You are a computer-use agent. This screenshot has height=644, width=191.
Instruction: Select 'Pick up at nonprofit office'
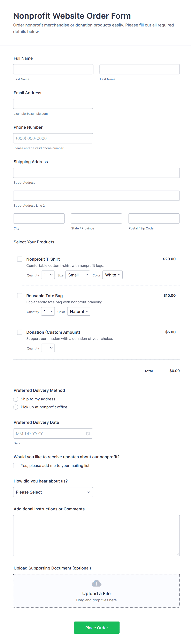(16, 407)
